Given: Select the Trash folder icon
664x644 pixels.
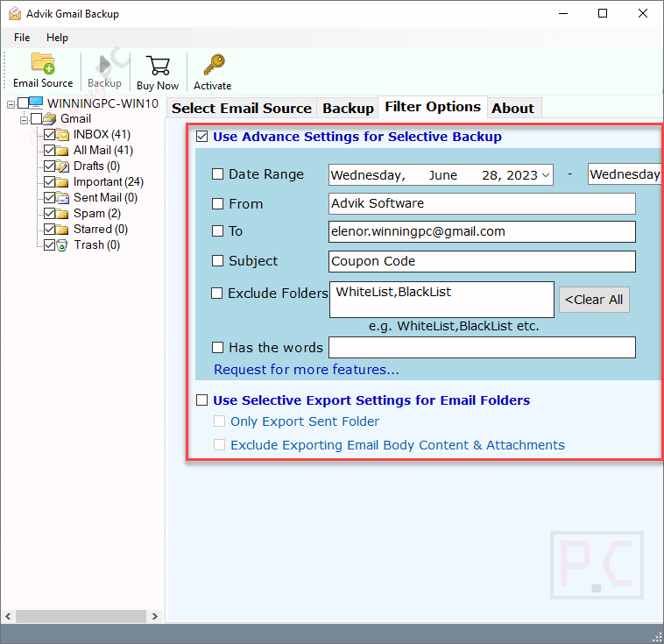Looking at the screenshot, I should coord(63,245).
